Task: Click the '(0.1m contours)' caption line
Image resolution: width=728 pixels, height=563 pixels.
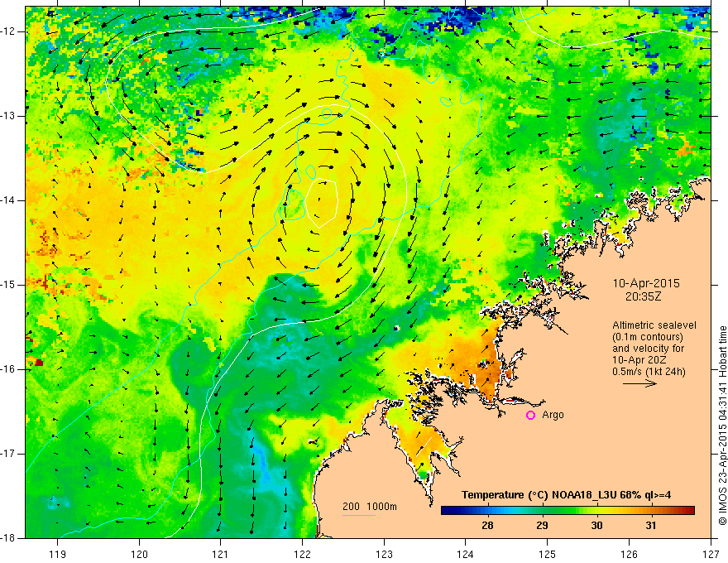Action: click(648, 337)
